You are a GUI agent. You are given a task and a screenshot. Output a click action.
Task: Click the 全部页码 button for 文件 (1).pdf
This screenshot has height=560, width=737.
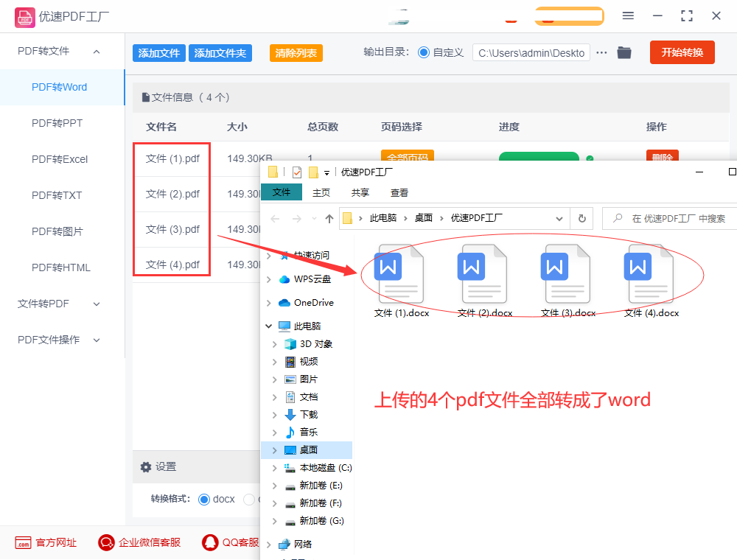pyautogui.click(x=407, y=156)
